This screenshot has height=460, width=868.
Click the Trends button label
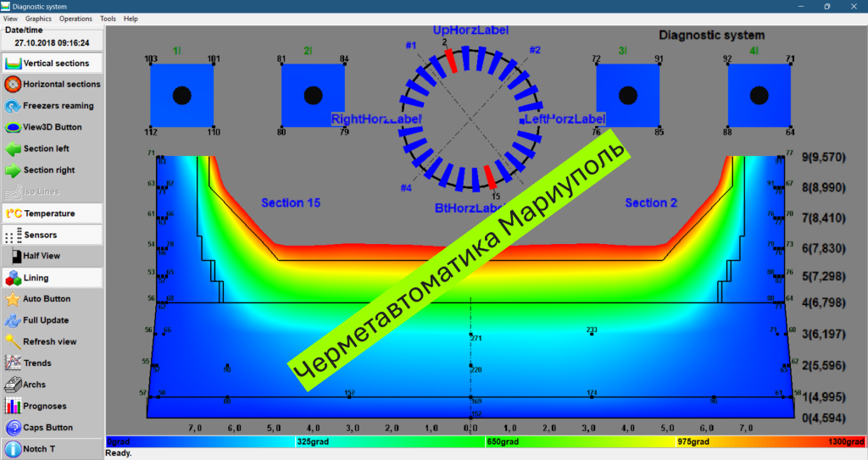click(37, 363)
